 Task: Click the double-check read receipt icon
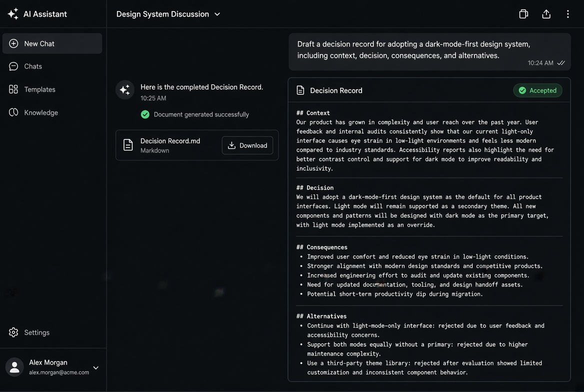pyautogui.click(x=561, y=63)
